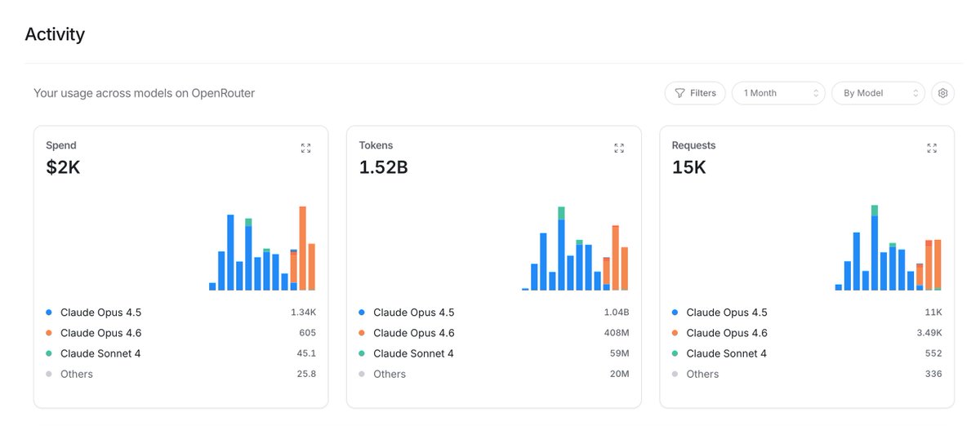Select Others in the Spend legend
Screen dimensions: 980x426
[x=77, y=374]
